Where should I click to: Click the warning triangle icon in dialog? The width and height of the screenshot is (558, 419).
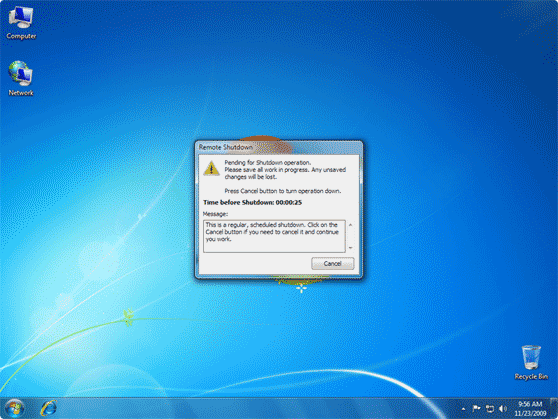(211, 168)
